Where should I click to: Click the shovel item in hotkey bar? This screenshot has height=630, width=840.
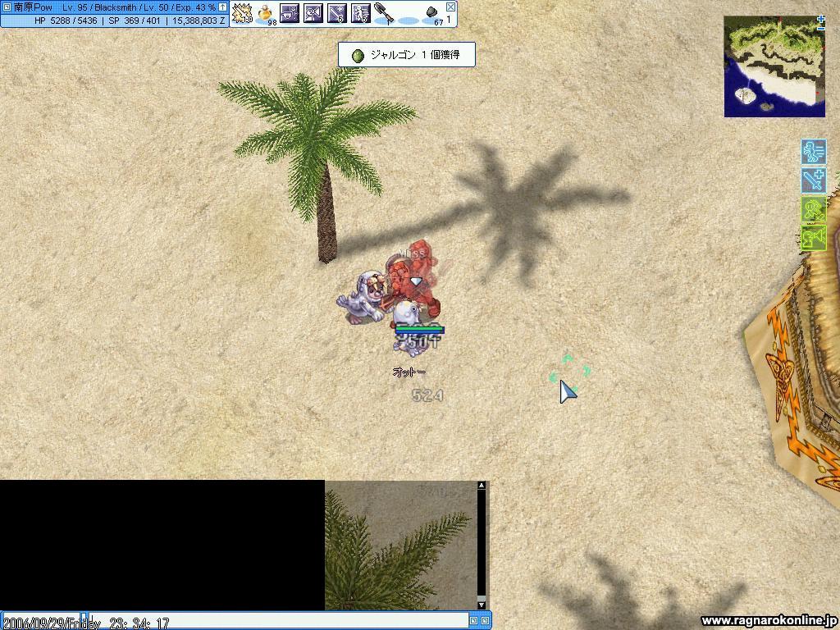[384, 13]
